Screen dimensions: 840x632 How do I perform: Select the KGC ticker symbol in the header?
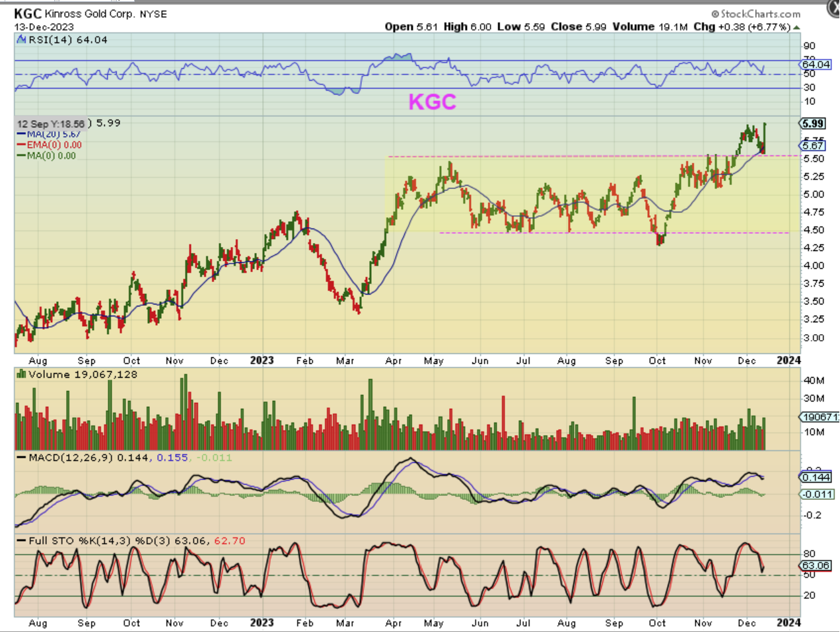[x=28, y=13]
